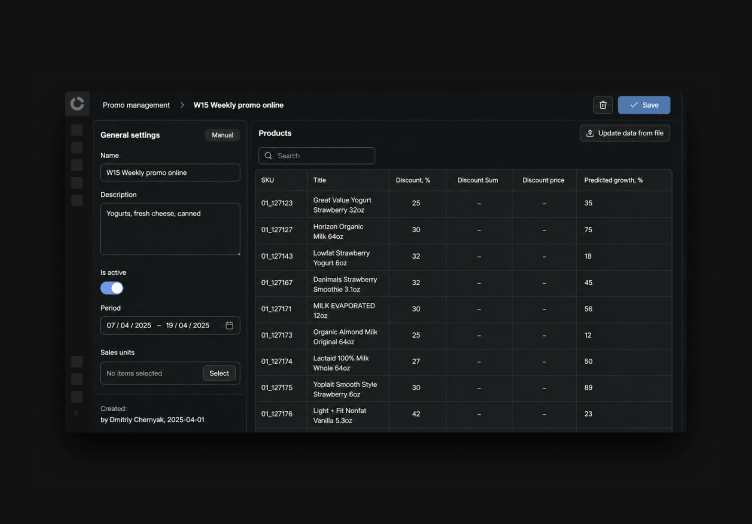The width and height of the screenshot is (752, 524).
Task: Click the Manual mode tag
Action: (222, 135)
